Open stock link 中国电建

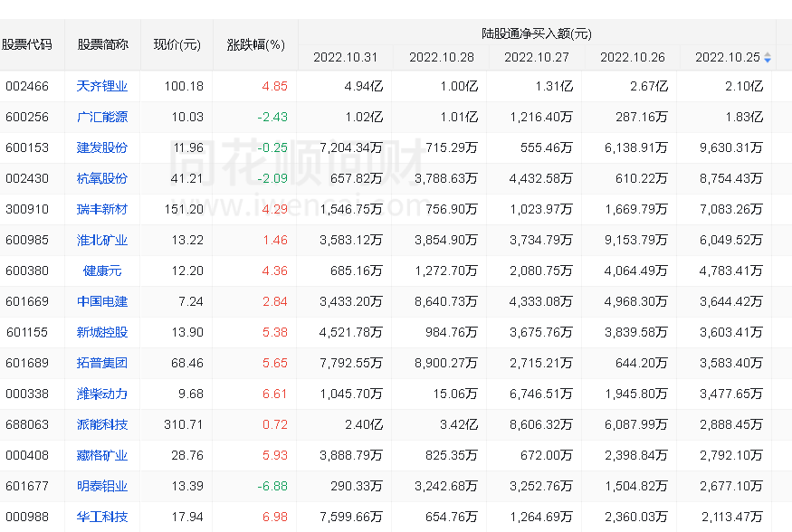102,302
